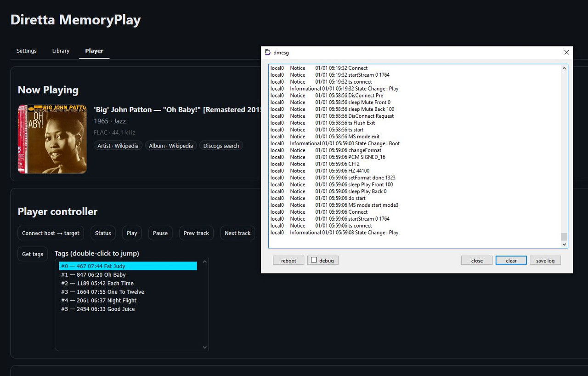Click log line 'do start'

click(318, 198)
